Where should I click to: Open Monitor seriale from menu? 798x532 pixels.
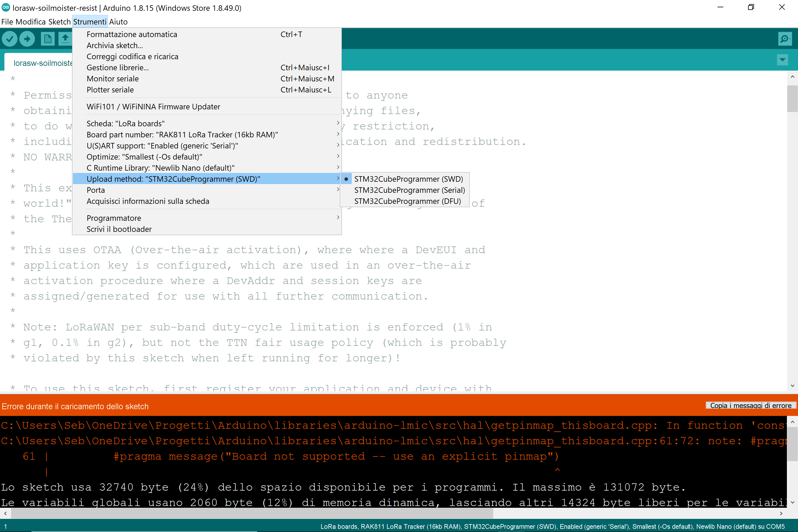(207, 79)
